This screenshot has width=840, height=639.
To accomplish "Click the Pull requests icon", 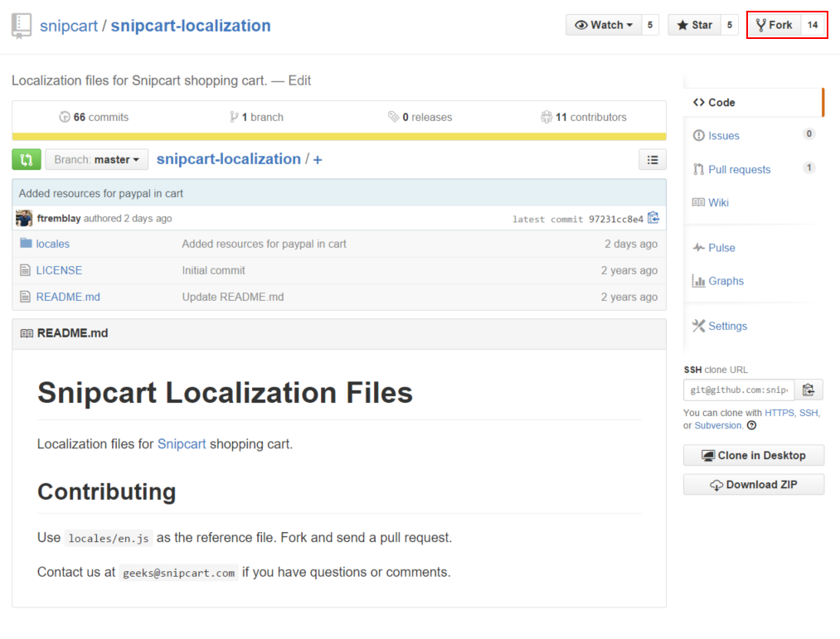I will coord(698,169).
